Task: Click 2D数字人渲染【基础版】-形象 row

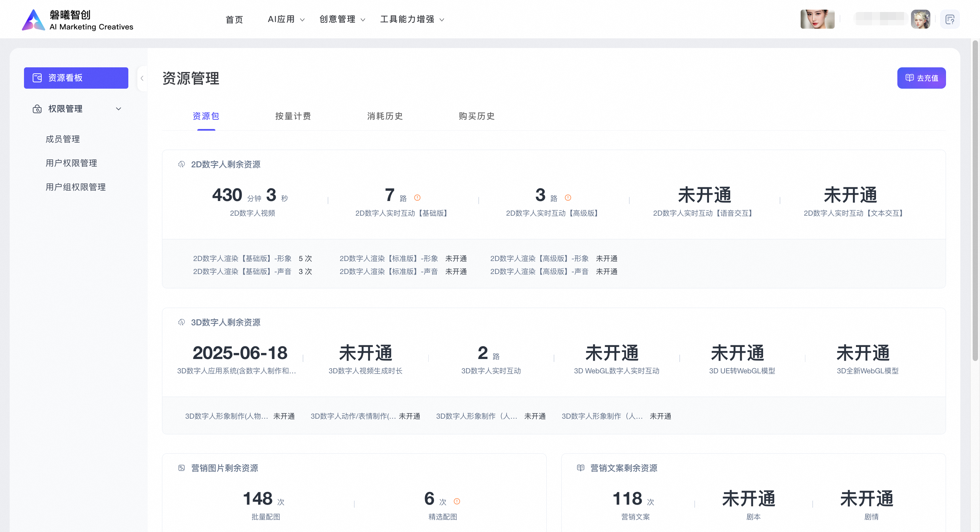Action: click(x=253, y=258)
